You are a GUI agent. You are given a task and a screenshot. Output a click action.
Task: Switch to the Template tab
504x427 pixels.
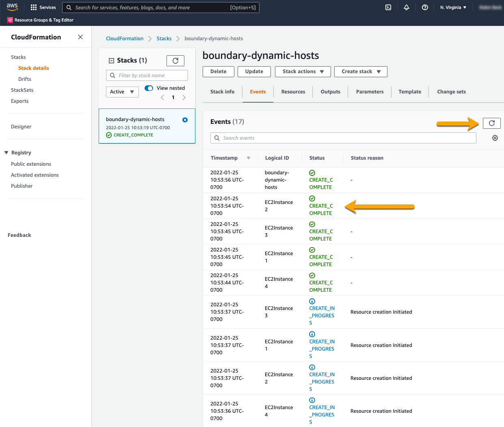coord(410,92)
